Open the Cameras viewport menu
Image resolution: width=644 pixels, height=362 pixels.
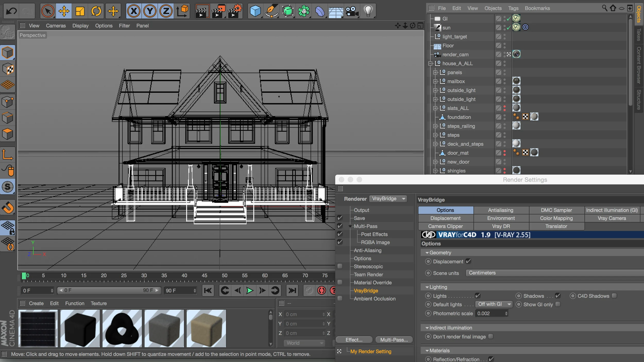pyautogui.click(x=56, y=26)
